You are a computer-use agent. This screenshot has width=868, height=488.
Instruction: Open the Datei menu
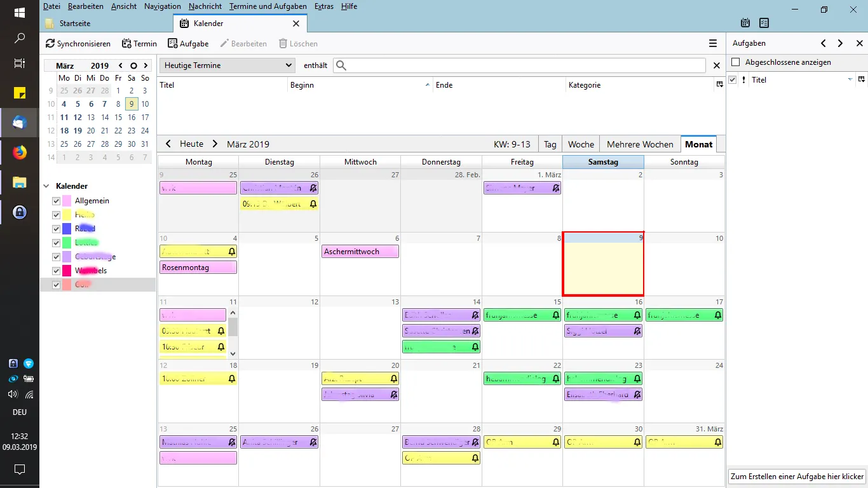51,6
